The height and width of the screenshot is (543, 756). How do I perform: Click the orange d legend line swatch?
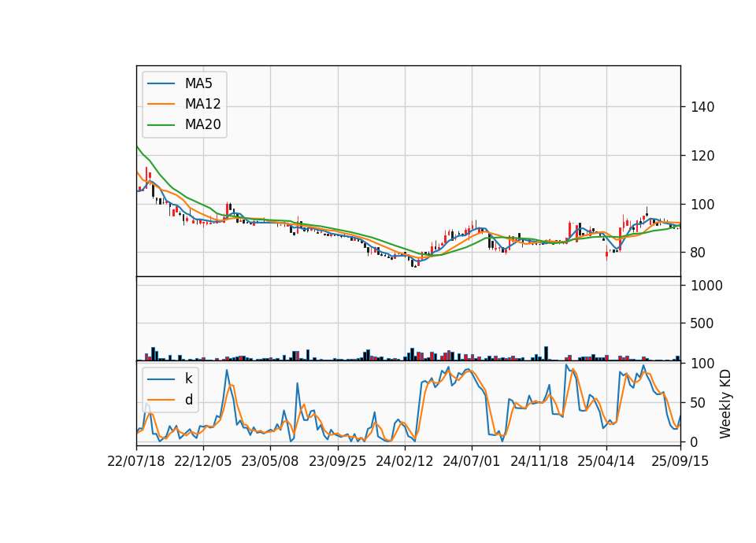(161, 400)
